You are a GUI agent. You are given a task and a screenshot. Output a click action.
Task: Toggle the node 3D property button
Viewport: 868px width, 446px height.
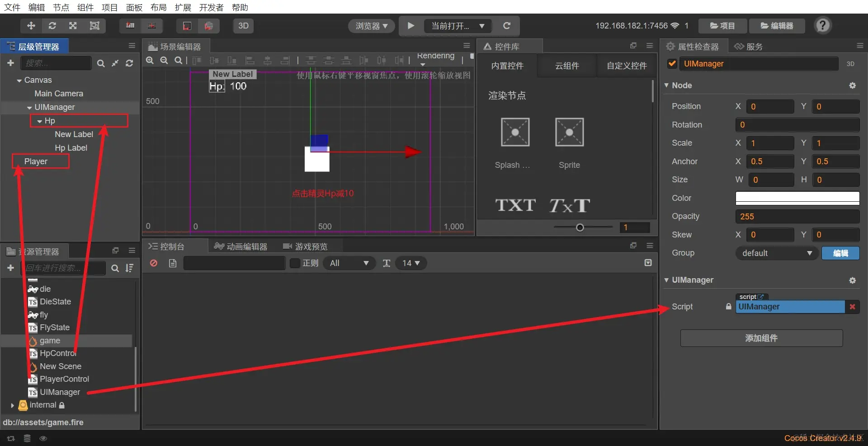click(850, 64)
